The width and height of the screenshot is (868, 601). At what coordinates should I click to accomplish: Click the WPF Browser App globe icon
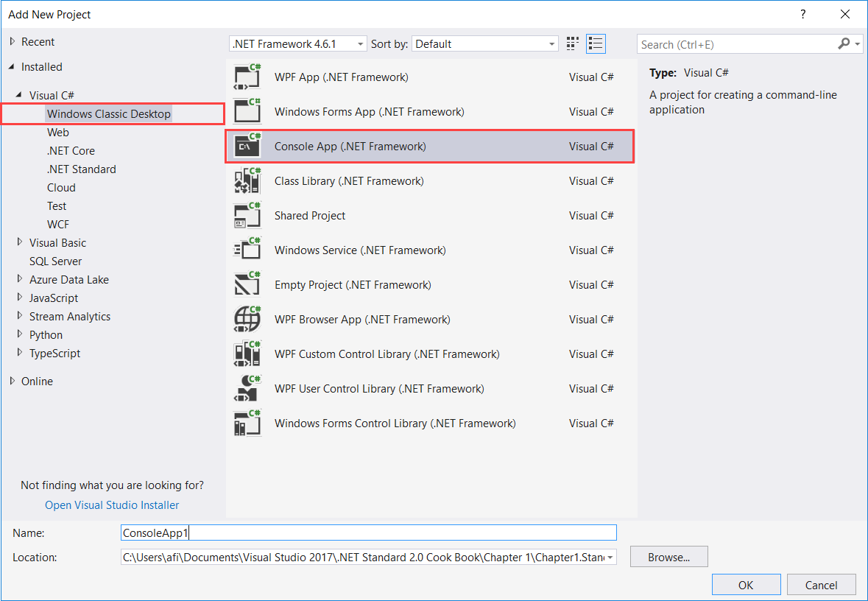pyautogui.click(x=247, y=319)
